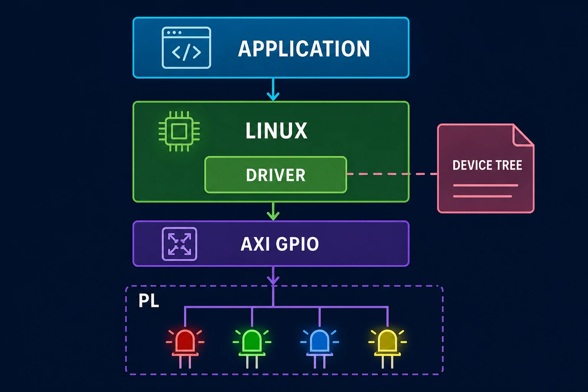Select the blue LED icon
This screenshot has height=392, width=588.
pyautogui.click(x=320, y=348)
